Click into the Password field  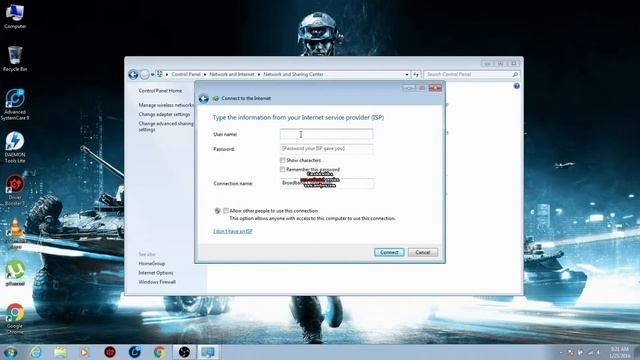click(326, 149)
